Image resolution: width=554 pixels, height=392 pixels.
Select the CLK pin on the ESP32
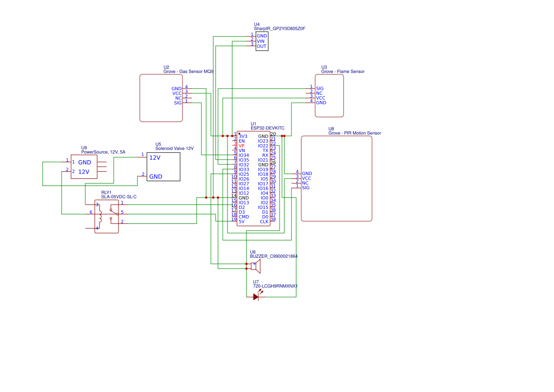264,222
